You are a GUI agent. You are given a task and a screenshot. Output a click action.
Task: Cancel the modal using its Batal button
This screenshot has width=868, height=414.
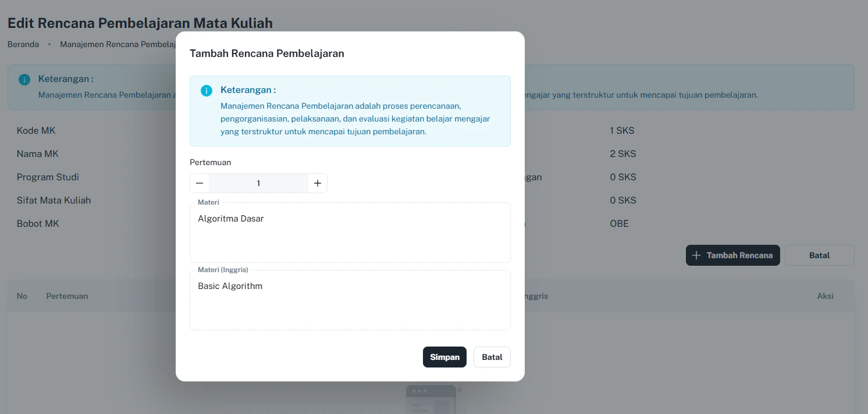coord(492,356)
